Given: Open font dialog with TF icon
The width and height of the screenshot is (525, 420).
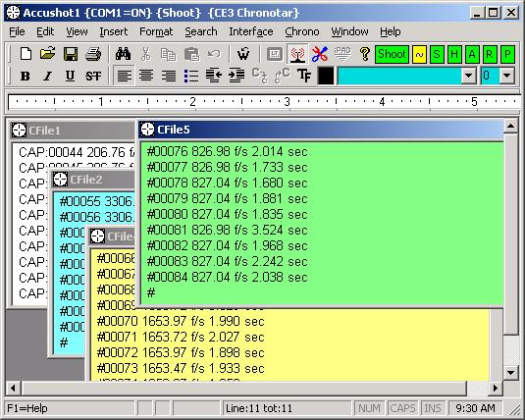Looking at the screenshot, I should [304, 76].
